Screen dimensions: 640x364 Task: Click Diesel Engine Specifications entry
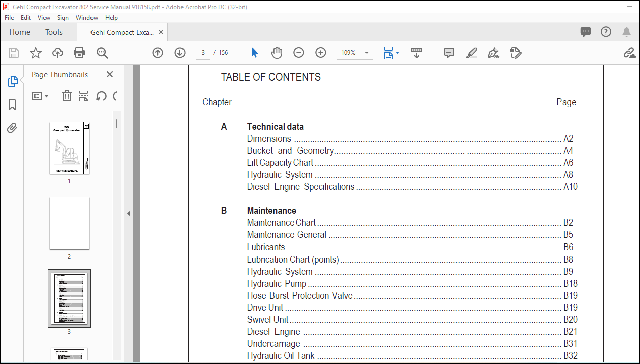(x=412, y=187)
